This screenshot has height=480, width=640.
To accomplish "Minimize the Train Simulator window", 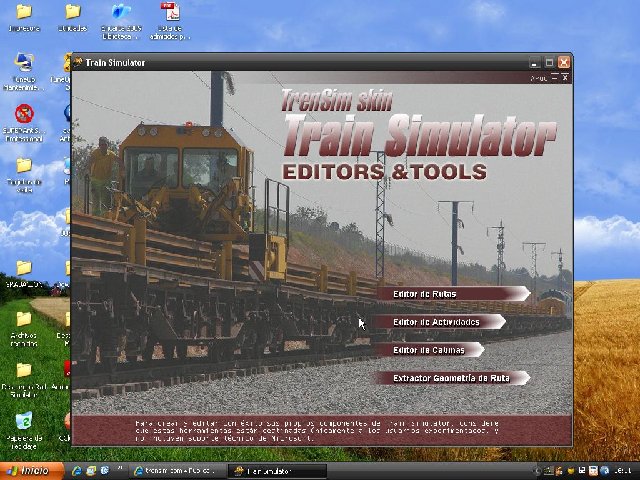I will (x=535, y=62).
